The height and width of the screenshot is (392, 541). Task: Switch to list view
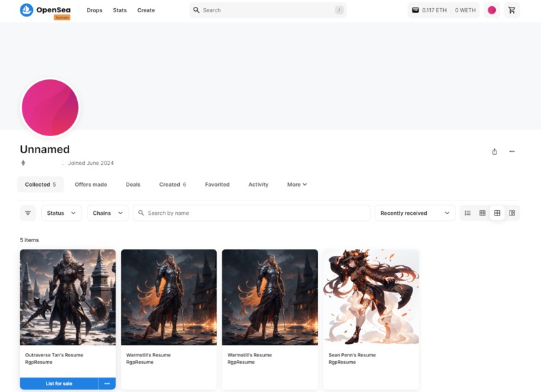pos(468,213)
